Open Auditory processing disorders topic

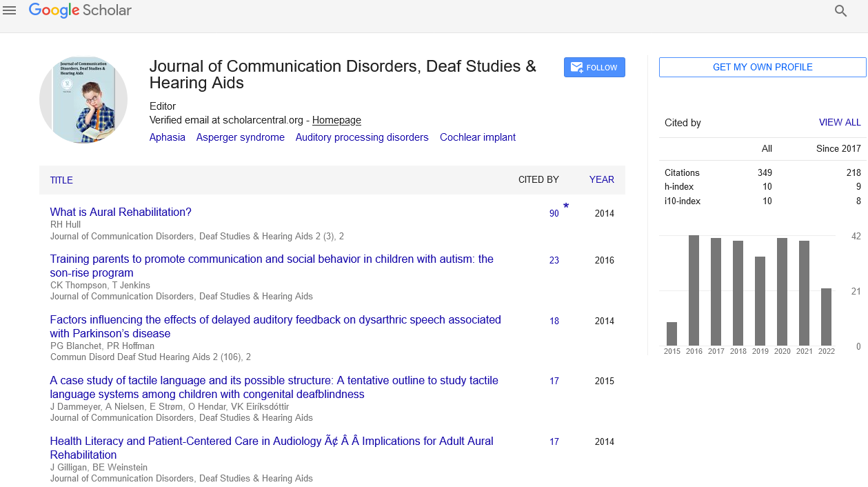tap(362, 137)
